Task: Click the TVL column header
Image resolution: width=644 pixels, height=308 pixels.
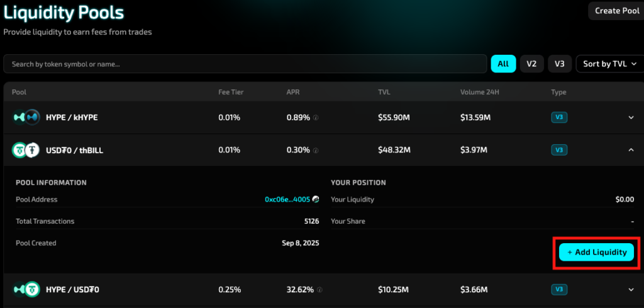Action: pos(384,92)
